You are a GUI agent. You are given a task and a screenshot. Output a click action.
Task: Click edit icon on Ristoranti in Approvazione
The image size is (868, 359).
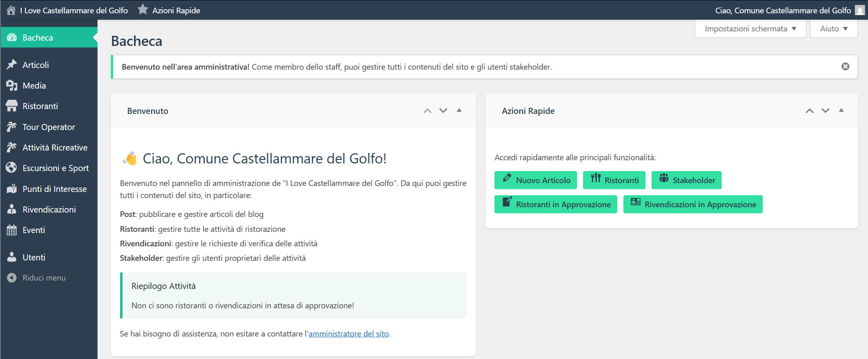click(x=507, y=202)
